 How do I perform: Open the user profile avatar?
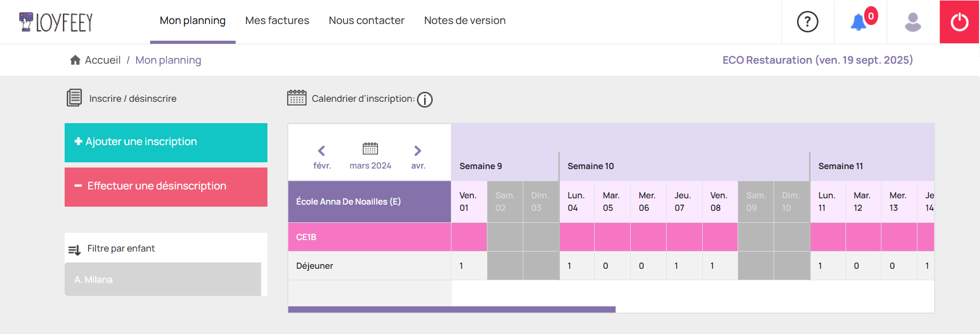click(x=913, y=22)
